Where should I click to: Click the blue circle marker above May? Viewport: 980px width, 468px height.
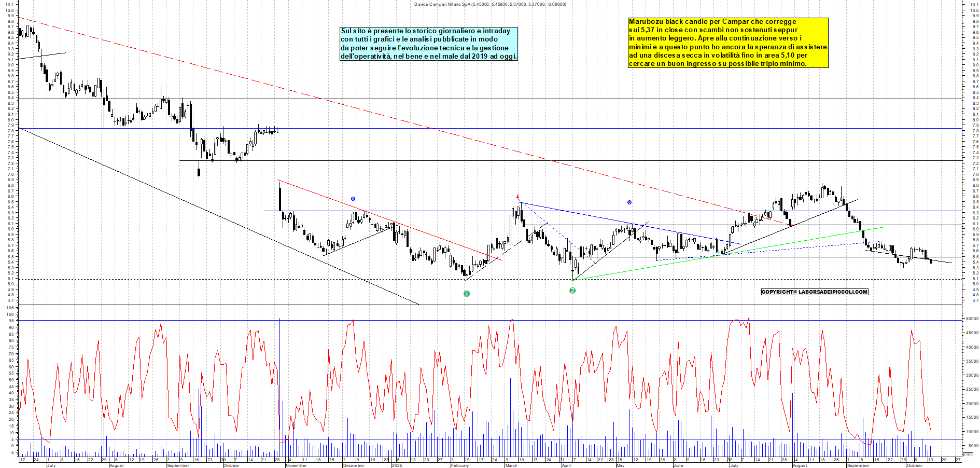pyautogui.click(x=629, y=202)
